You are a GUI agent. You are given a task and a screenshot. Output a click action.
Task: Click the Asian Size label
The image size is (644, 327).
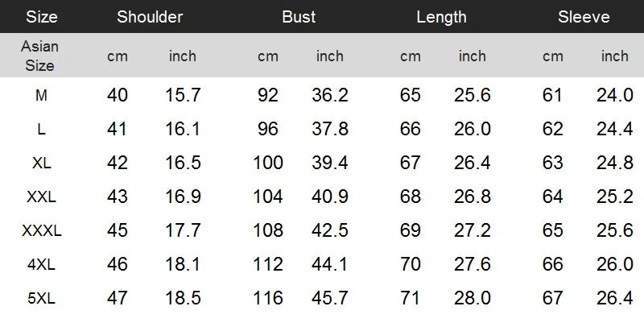pos(39,56)
